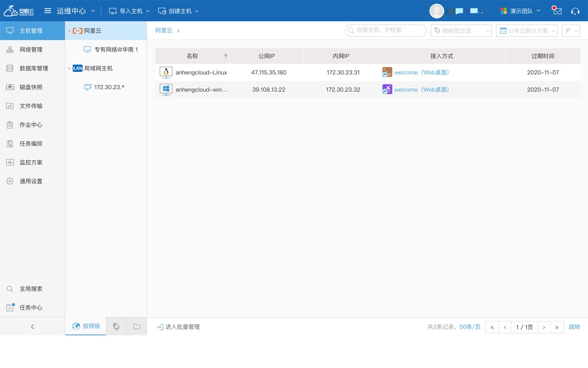Image resolution: width=588 pixels, height=368 pixels.
Task: Click the 公网IP column header
Action: tap(267, 56)
